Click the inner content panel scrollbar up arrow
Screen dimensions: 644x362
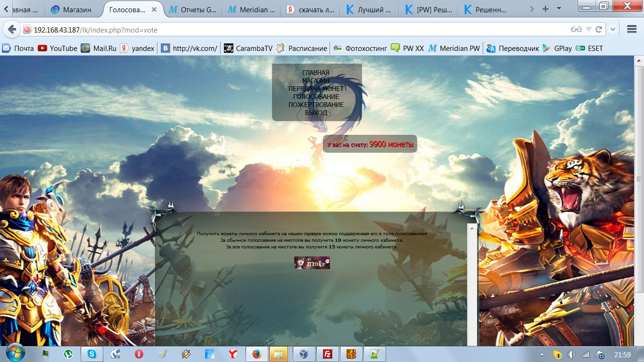(472, 228)
